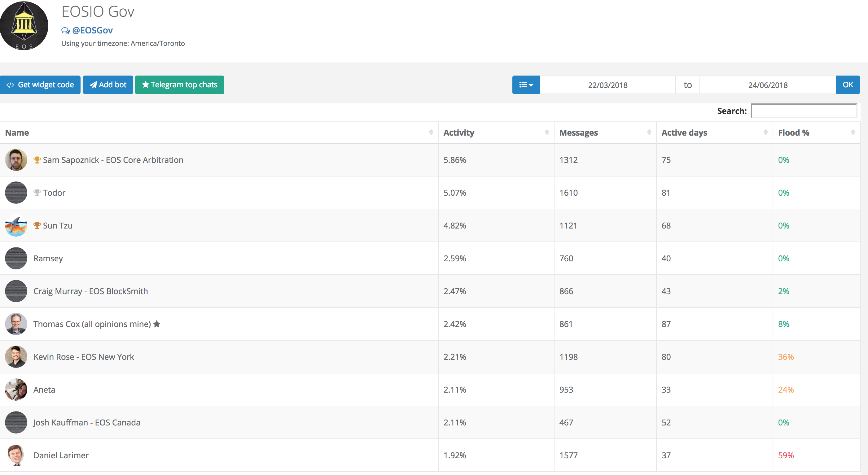Image resolution: width=868 pixels, height=475 pixels.
Task: Click activity value 5.07%
Action: 454,193
